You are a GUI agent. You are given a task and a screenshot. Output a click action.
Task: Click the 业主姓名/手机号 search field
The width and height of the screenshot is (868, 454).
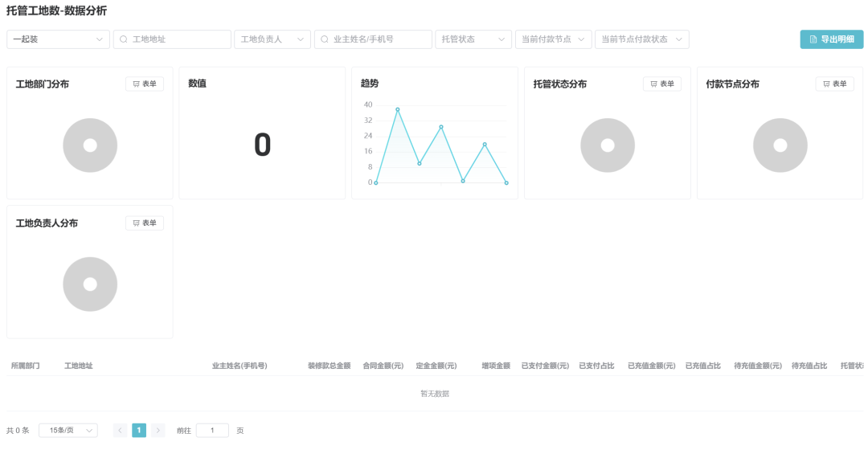(x=373, y=39)
